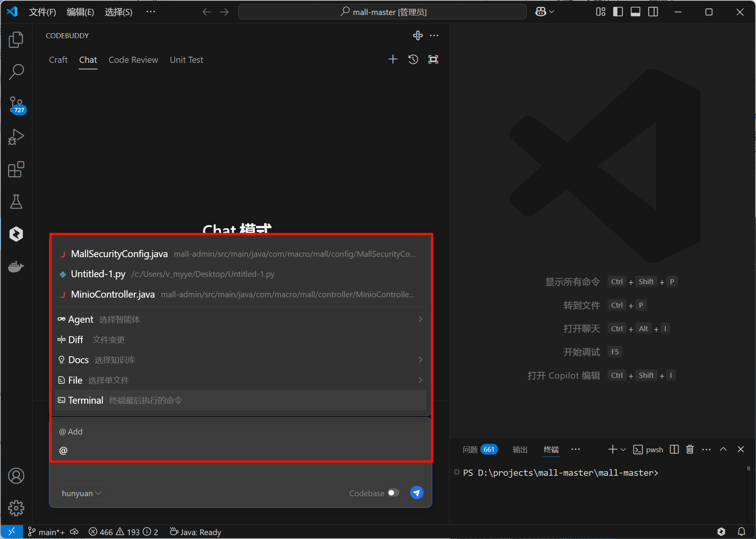The height and width of the screenshot is (539, 756).
Task: Open the Testing flask view
Action: pyautogui.click(x=16, y=202)
